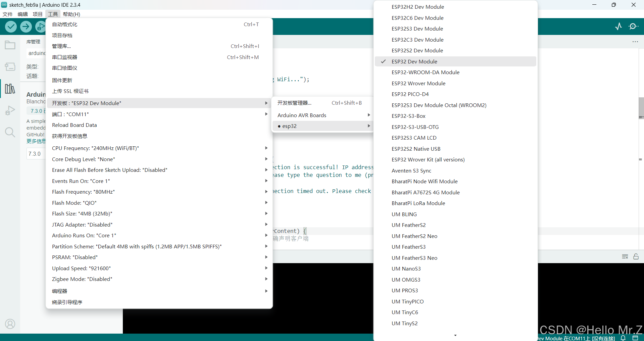Select ESP32 PICO-D4 board

coord(455,94)
